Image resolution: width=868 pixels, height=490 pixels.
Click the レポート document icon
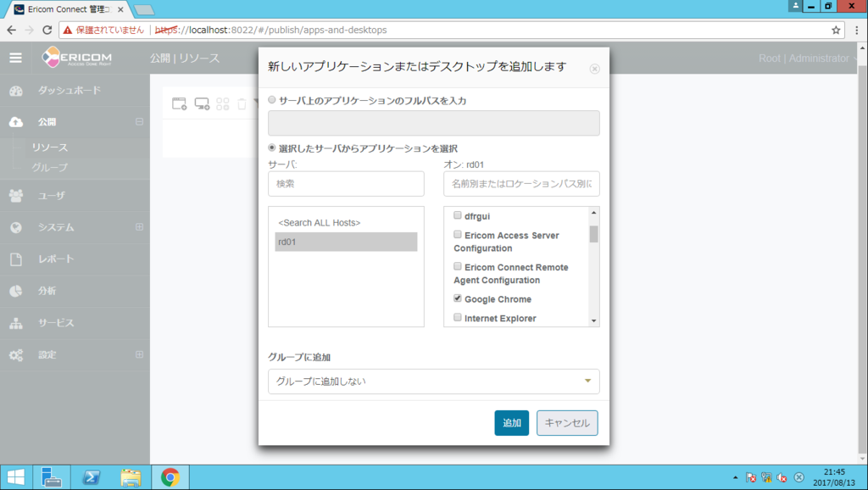tap(16, 259)
